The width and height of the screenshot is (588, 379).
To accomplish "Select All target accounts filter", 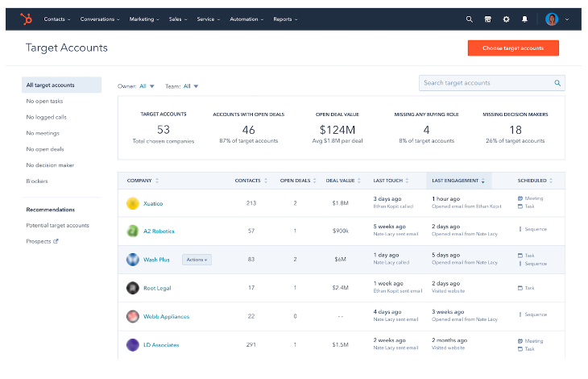I will point(61,85).
